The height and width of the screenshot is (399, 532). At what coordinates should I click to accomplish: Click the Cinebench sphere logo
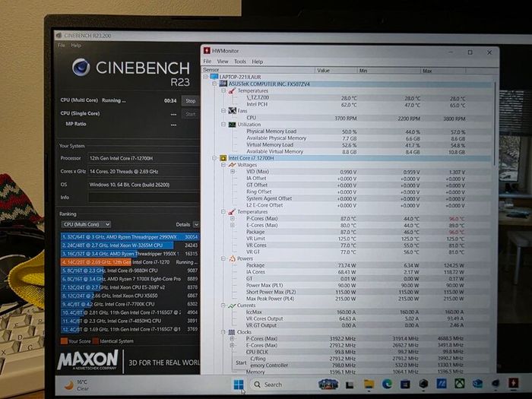81,67
